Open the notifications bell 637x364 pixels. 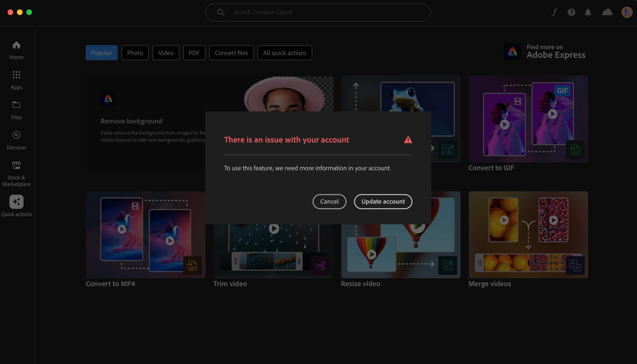point(588,12)
